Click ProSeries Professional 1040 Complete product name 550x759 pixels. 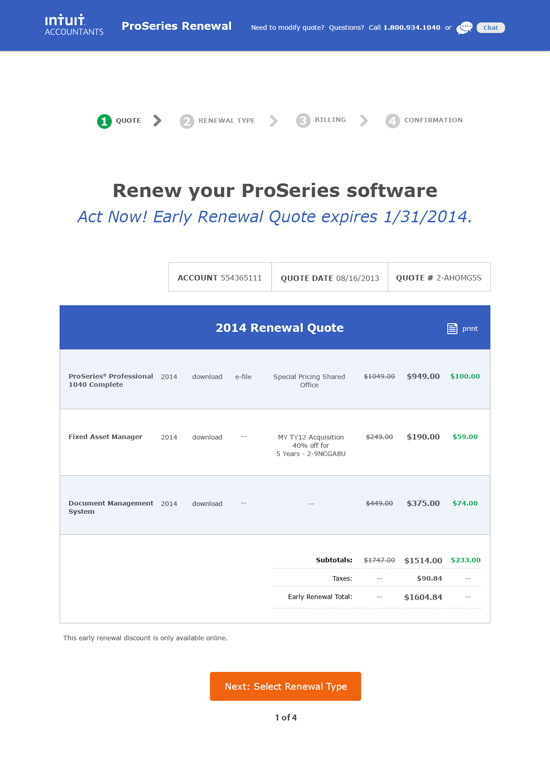110,380
